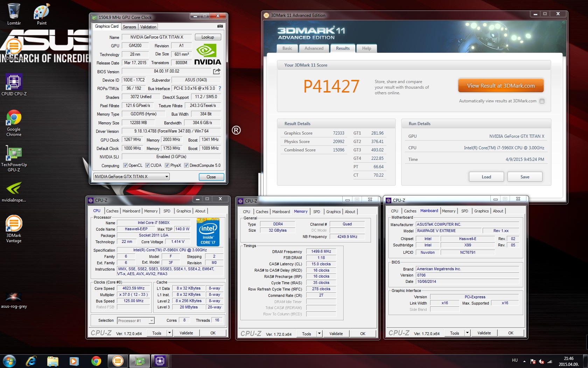The image size is (588, 368).
Task: Show hidden tray icons arrow
Action: tap(524, 361)
